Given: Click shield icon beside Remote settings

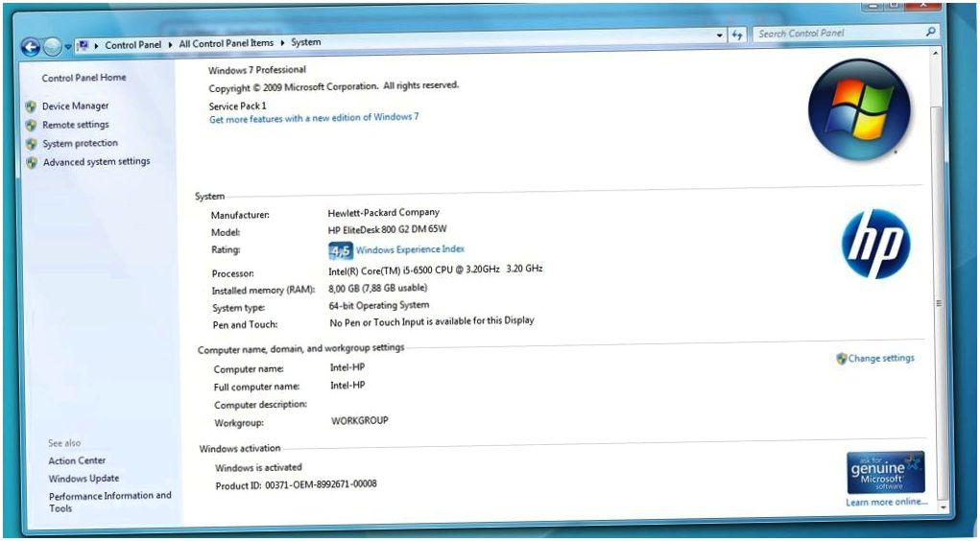Looking at the screenshot, I should (x=32, y=126).
